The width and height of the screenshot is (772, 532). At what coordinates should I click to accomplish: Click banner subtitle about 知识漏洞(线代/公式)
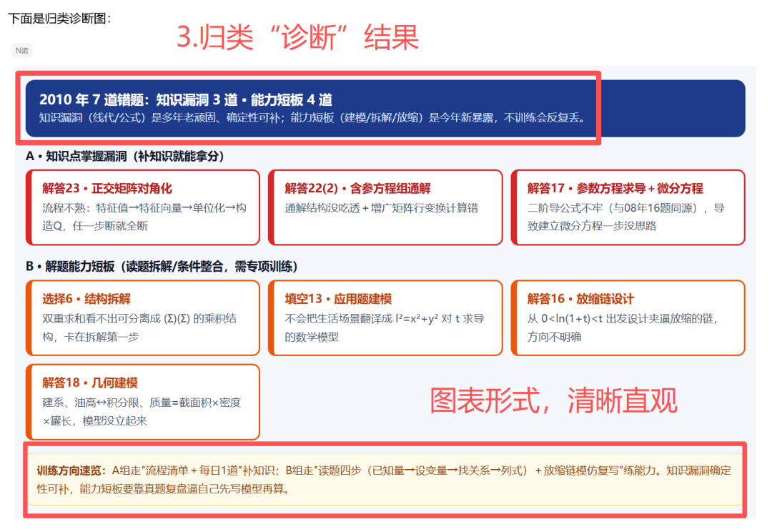[x=312, y=118]
